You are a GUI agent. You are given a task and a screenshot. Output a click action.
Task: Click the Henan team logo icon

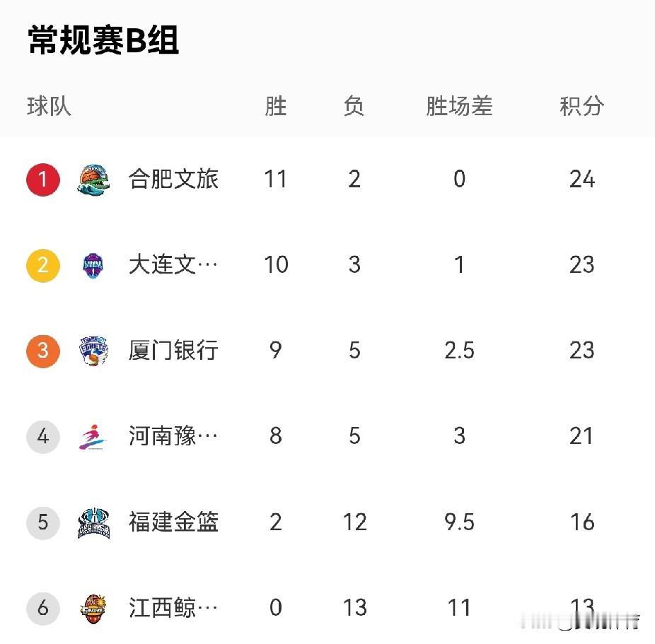pyautogui.click(x=93, y=437)
